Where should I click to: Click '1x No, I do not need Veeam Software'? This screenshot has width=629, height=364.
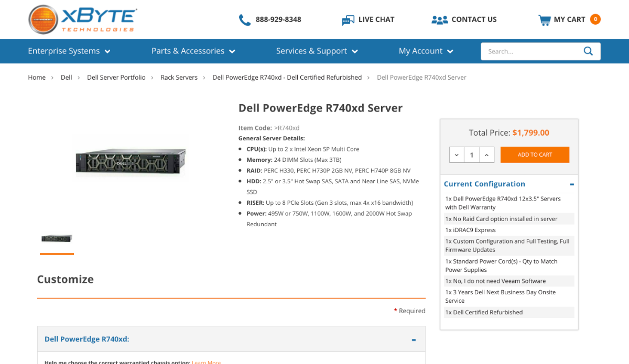click(x=509, y=281)
